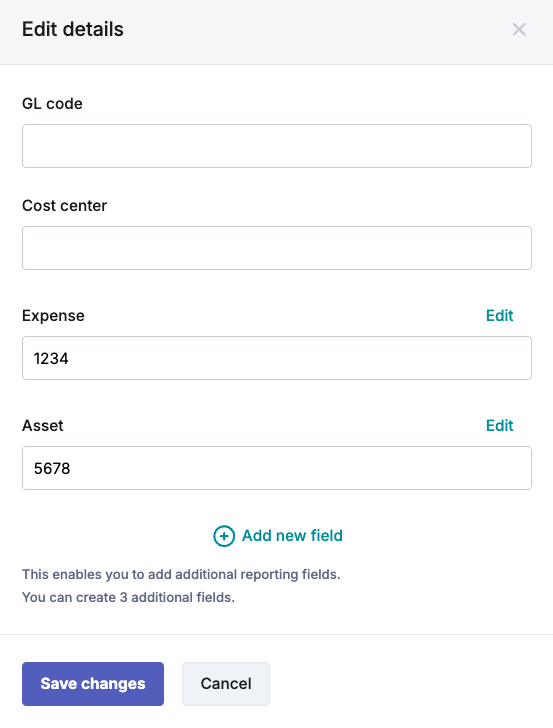Click into the Asset input box

point(277,468)
